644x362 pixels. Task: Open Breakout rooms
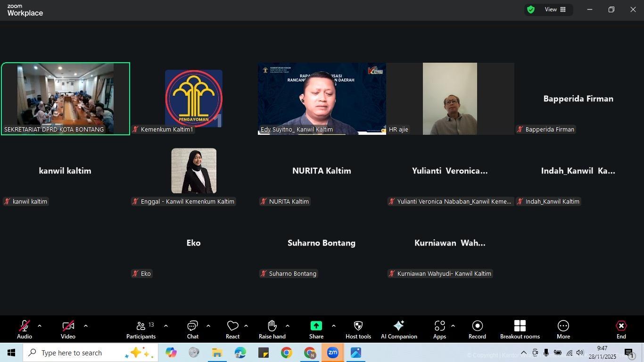(x=520, y=329)
